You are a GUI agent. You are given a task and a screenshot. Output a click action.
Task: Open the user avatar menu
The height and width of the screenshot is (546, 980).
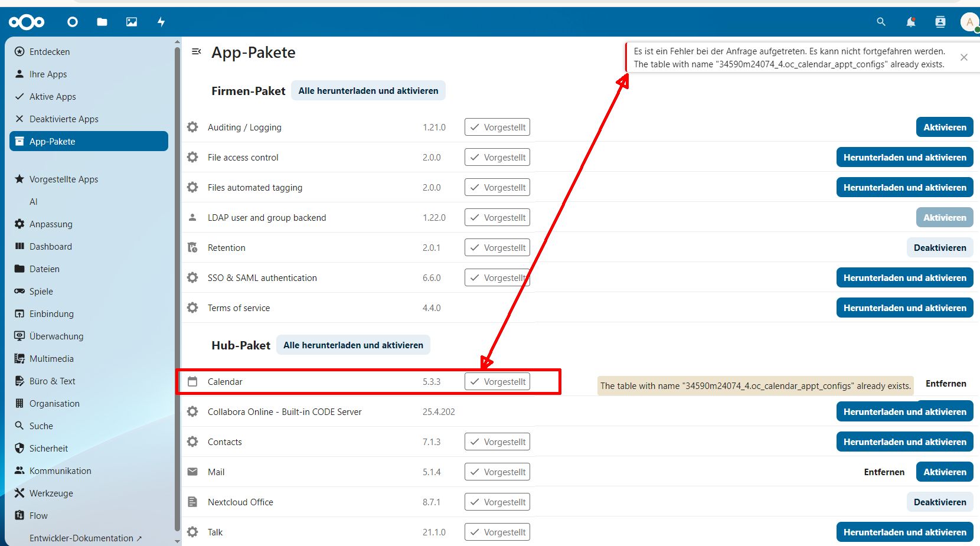point(969,22)
